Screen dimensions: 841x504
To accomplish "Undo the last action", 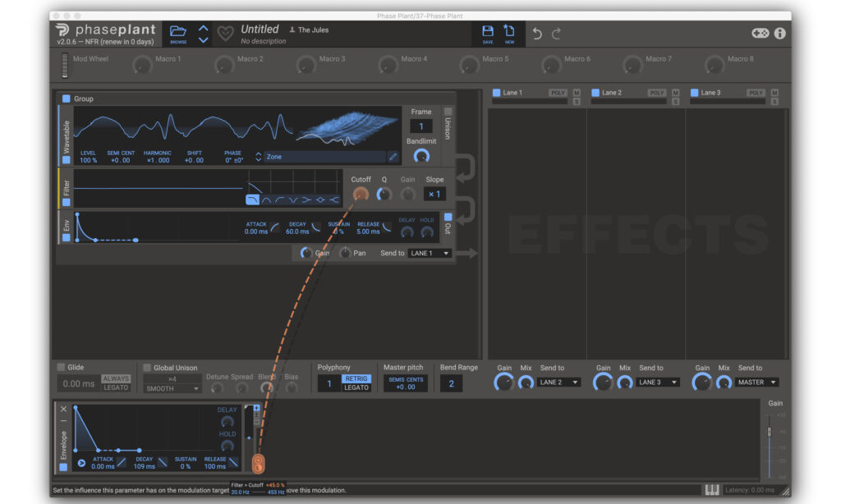I will coord(537,34).
